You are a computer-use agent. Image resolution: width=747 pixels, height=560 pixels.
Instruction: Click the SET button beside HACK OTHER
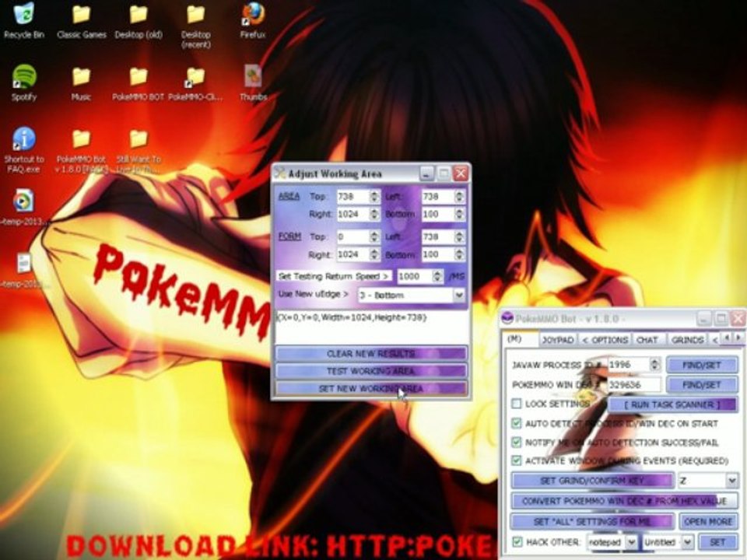coord(717,542)
